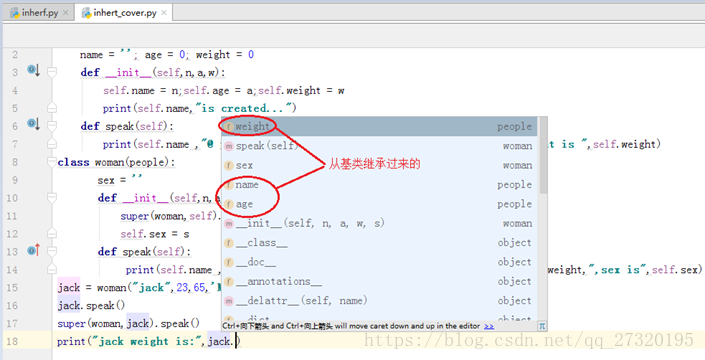The width and height of the screenshot is (705, 360).
Task: Click the field icon beside __doc__
Action: [229, 262]
